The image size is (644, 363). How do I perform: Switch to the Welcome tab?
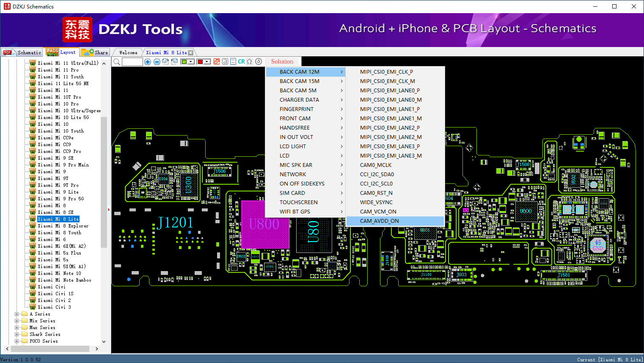point(128,53)
